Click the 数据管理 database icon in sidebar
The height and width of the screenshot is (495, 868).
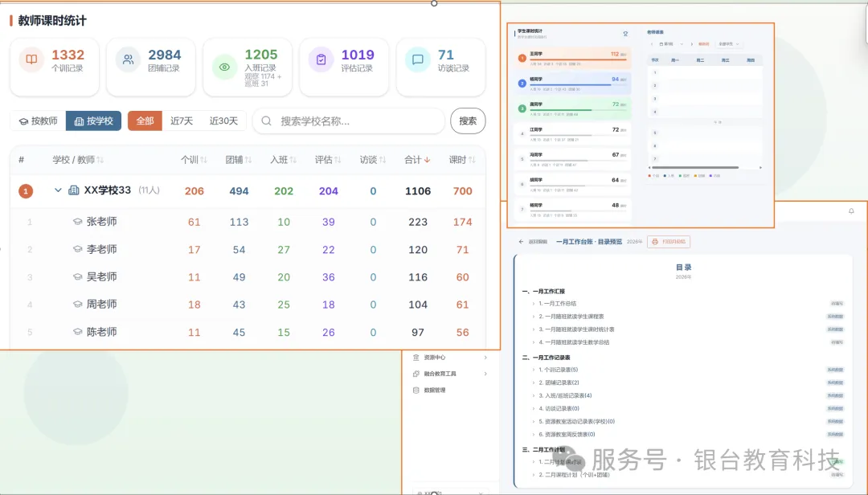click(x=416, y=391)
